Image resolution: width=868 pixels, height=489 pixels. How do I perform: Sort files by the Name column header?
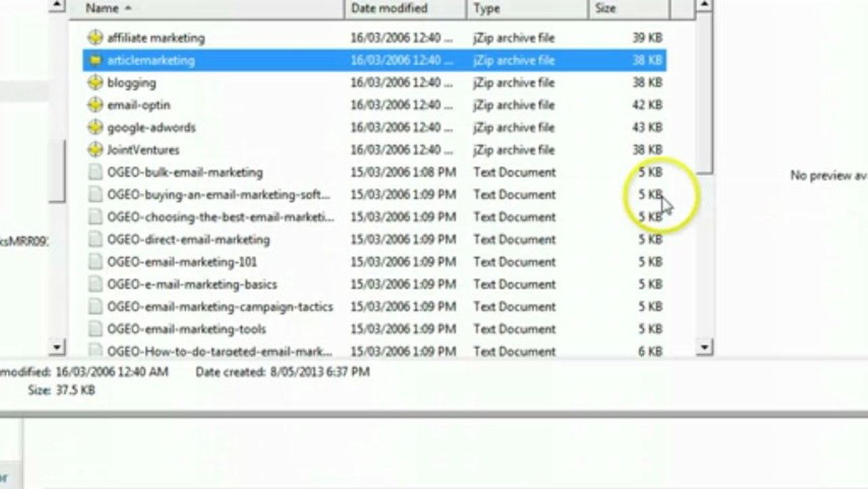tap(208, 9)
